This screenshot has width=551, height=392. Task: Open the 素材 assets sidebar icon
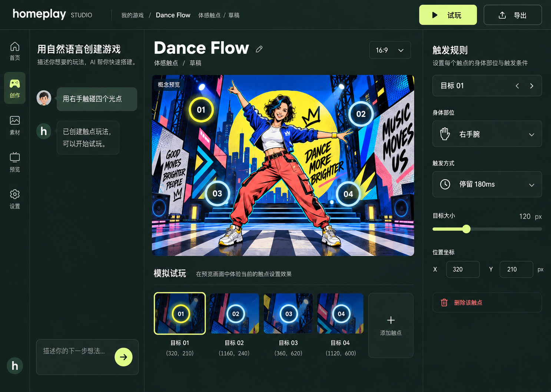coord(15,125)
